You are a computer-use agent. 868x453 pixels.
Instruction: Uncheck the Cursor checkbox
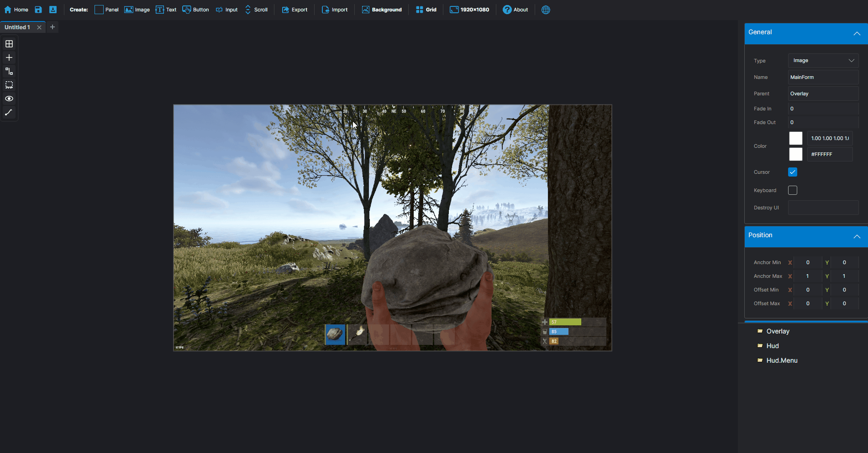(793, 172)
